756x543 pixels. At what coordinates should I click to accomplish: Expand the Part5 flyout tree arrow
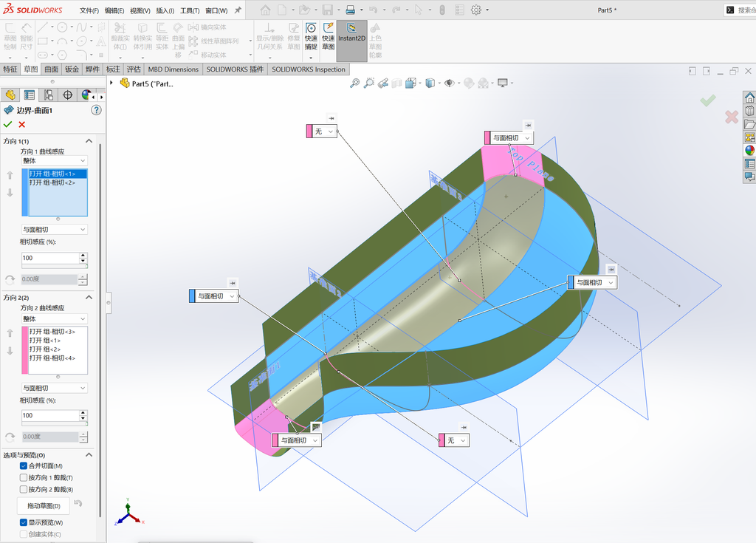[x=111, y=83]
